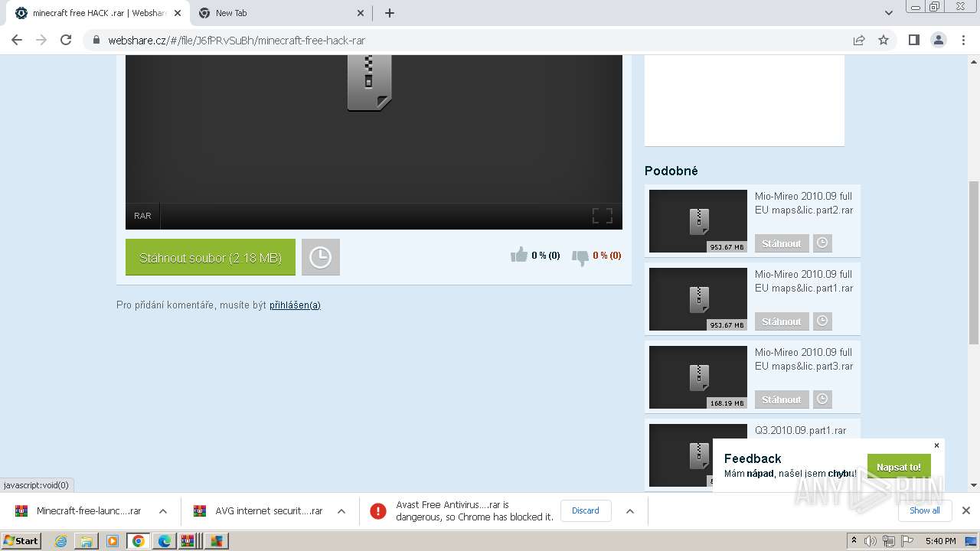The image size is (980, 551).
Task: Discard the blocked Avast Free Antivirus download
Action: coord(586,510)
